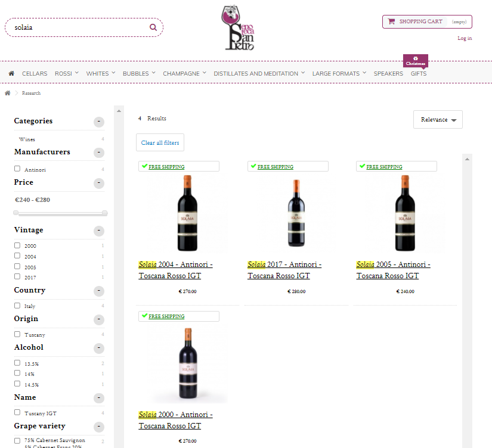Click the Wines category filter
The width and height of the screenshot is (492, 448).
[27, 139]
